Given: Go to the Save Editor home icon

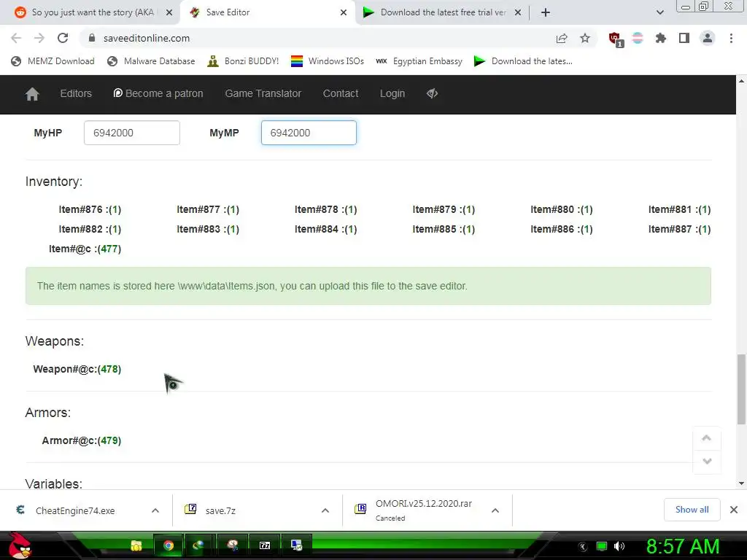Looking at the screenshot, I should point(32,94).
